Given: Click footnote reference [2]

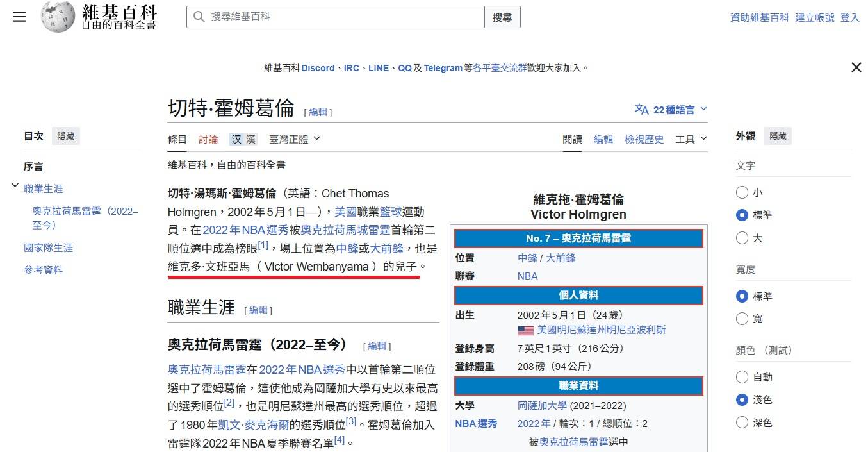Looking at the screenshot, I should coord(229,403).
